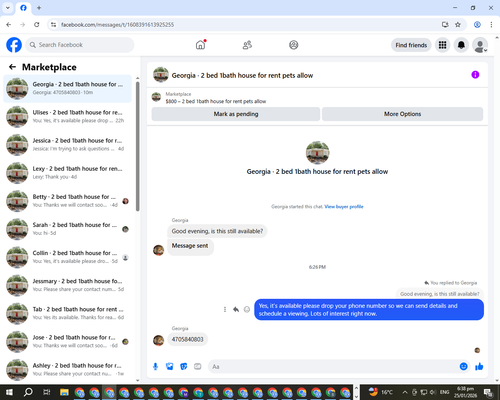This screenshot has width=500, height=400.
Task: Click More Options button
Action: (x=402, y=114)
